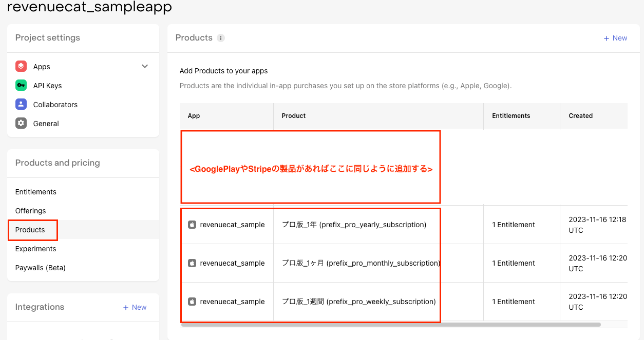Click revenuecat_sample in the monthly subscription row
The height and width of the screenshot is (340, 644).
pos(232,263)
